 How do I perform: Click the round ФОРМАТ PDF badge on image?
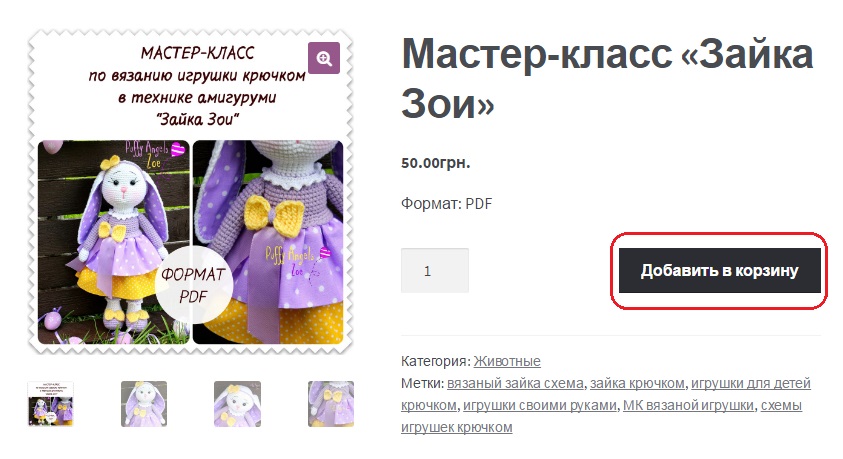click(x=194, y=285)
